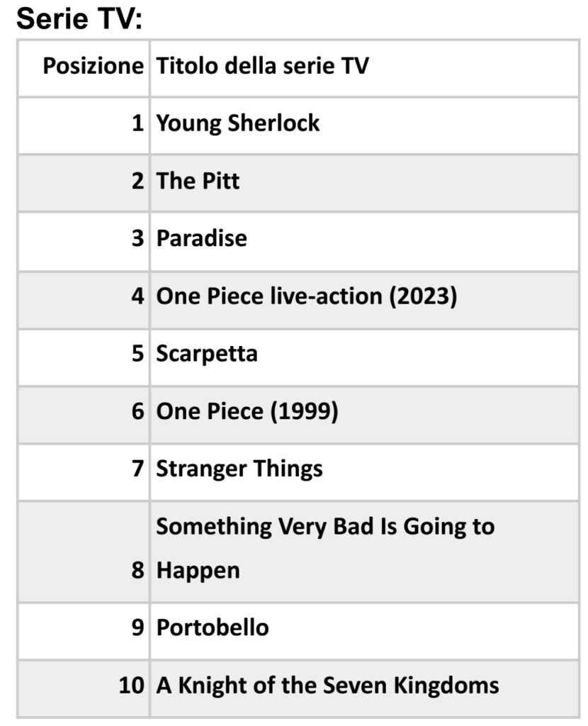Click the position number 5 cell
This screenshot has height=726, width=588.
(x=137, y=353)
